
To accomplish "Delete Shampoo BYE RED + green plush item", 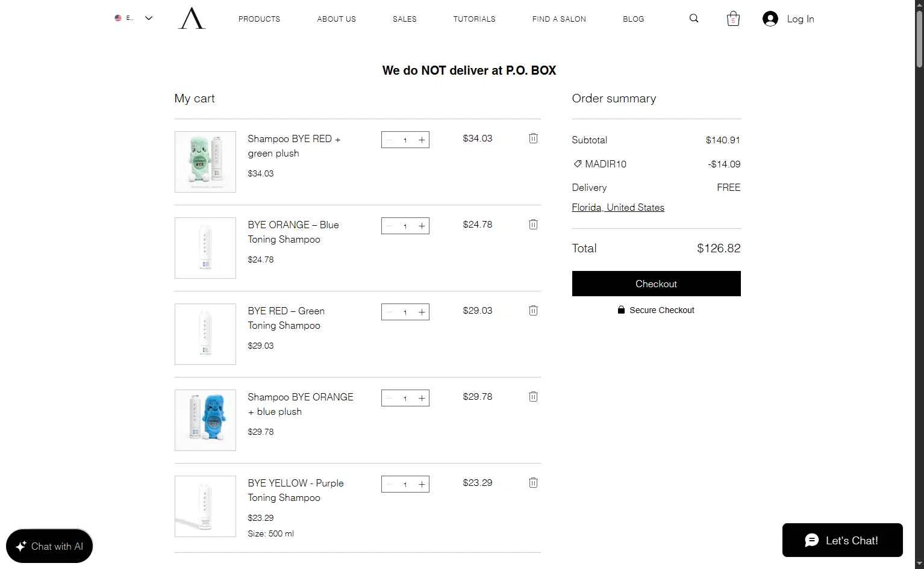I will pos(533,138).
